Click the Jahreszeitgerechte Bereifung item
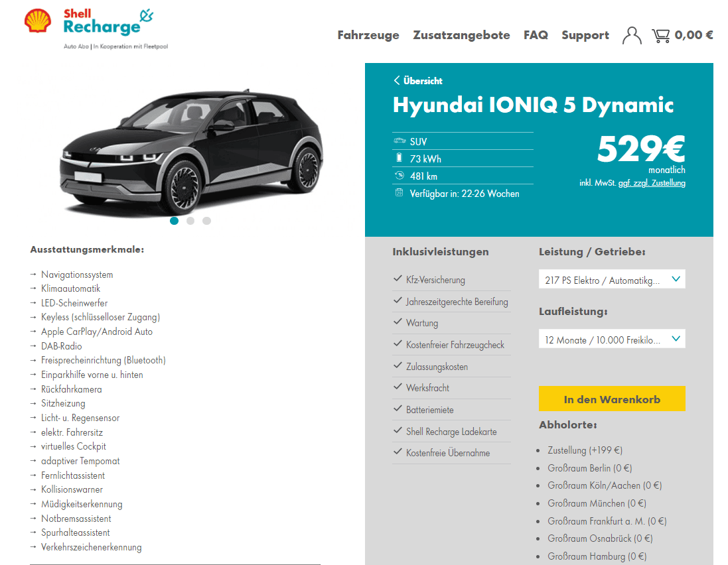The height and width of the screenshot is (565, 728). coord(457,302)
